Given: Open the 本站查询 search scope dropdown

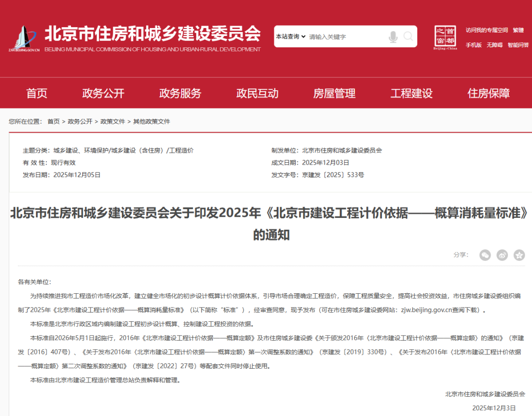Looking at the screenshot, I should pyautogui.click(x=291, y=36).
